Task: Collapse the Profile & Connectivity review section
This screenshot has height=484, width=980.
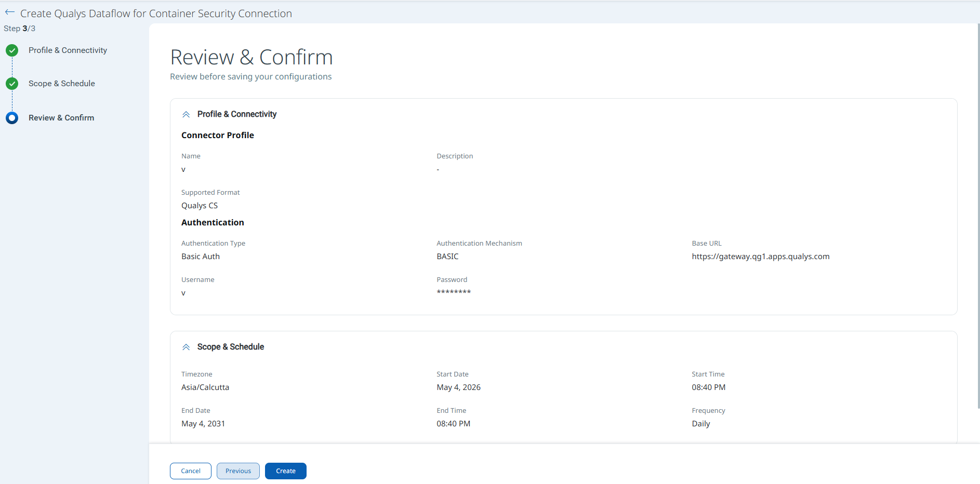Action: click(186, 114)
